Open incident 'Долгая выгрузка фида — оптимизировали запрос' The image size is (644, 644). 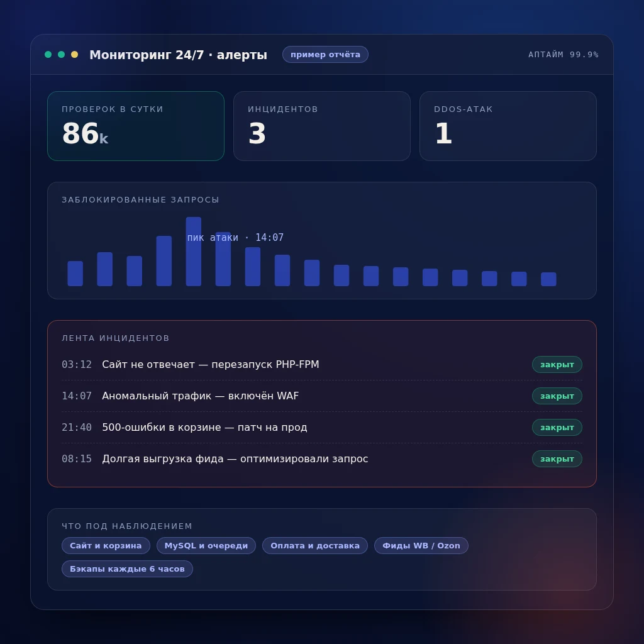pyautogui.click(x=322, y=458)
